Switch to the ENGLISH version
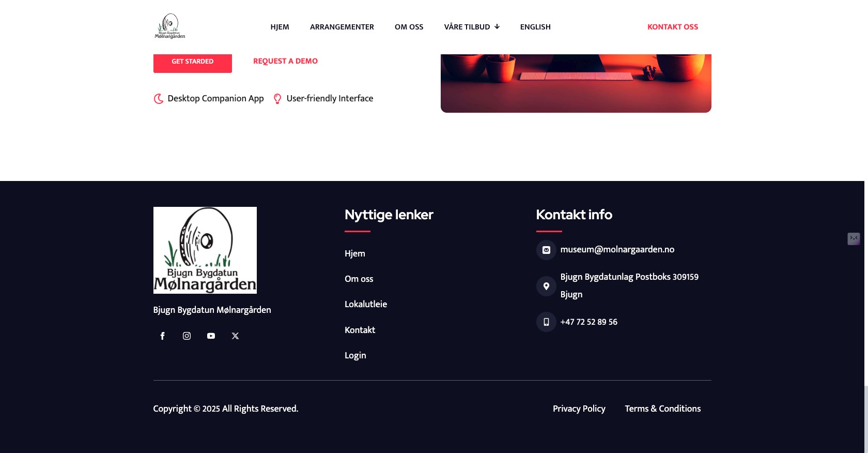 pos(535,27)
